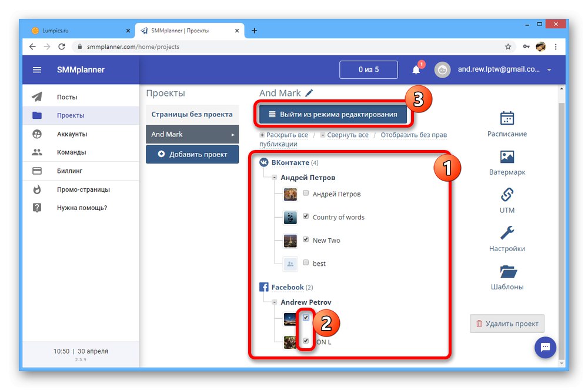This screenshot has height=390, width=588.
Task: Click the paper plane icon beside Посты
Action: (x=36, y=96)
